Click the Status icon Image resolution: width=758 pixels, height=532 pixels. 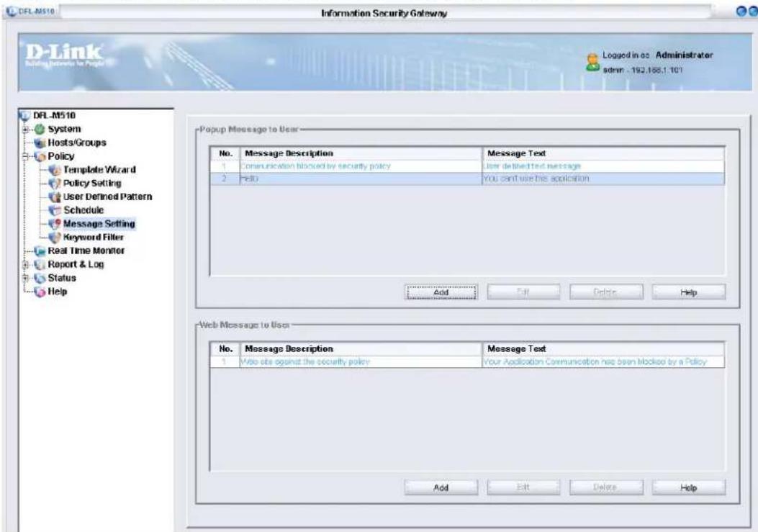coord(40,278)
